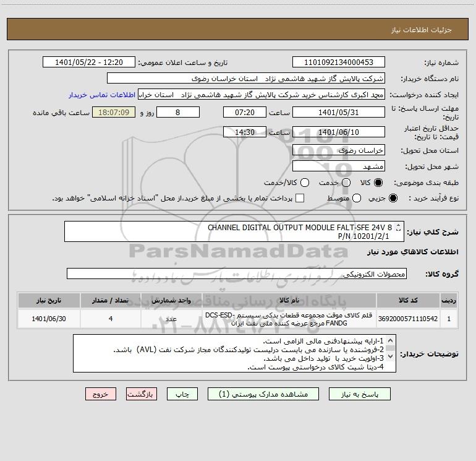Click the quantity cell 4

(x=111, y=319)
